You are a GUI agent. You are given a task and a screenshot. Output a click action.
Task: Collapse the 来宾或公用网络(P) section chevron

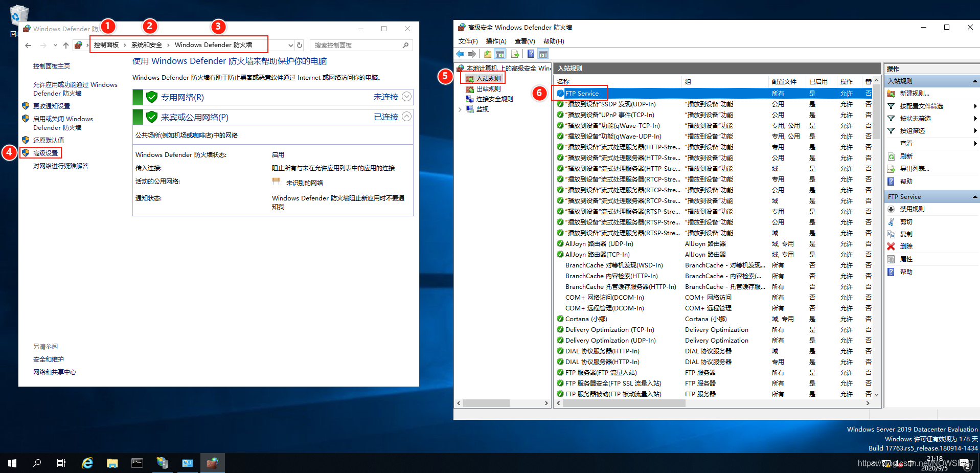(x=406, y=116)
